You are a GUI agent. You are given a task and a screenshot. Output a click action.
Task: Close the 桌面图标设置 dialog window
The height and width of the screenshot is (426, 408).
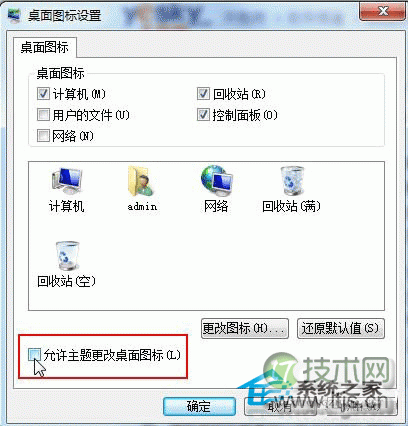(x=382, y=12)
